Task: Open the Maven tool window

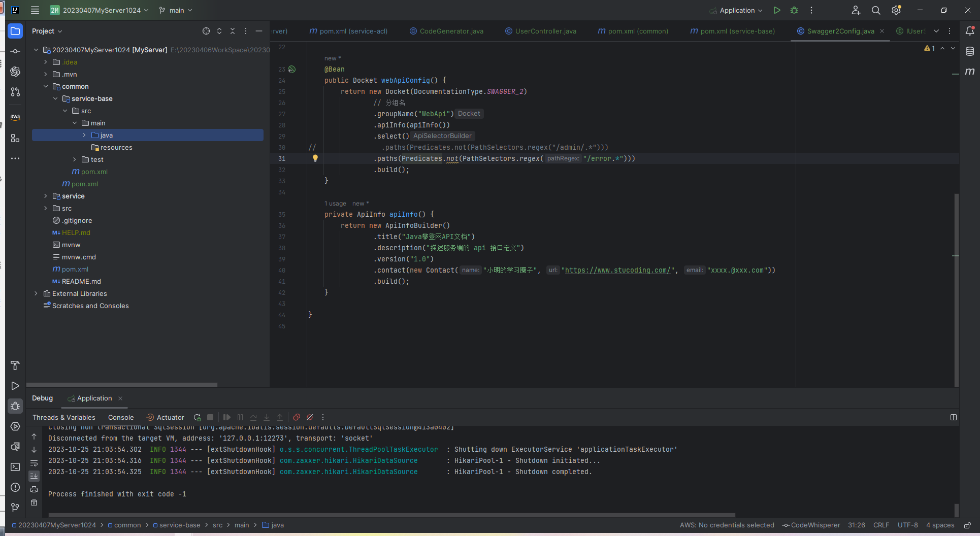Action: click(970, 72)
